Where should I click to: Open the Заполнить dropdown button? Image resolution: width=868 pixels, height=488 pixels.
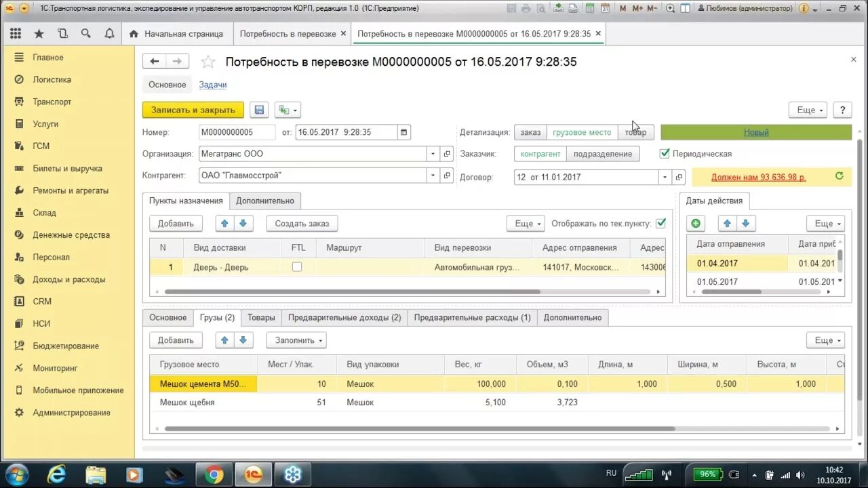[x=296, y=340]
